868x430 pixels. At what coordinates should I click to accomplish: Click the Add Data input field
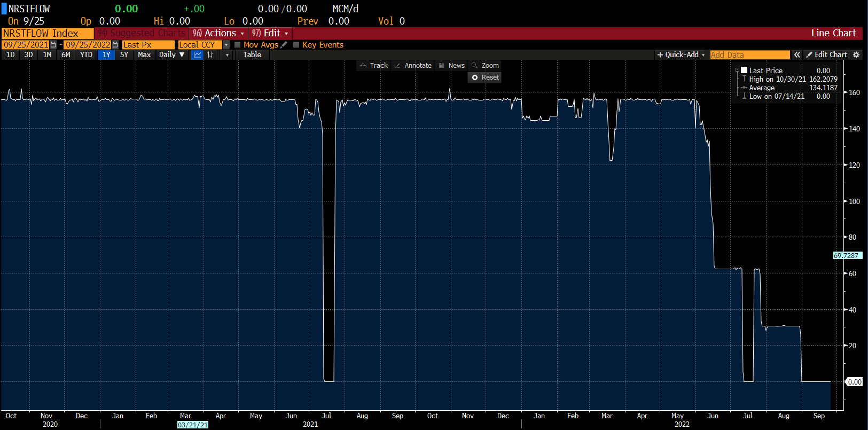(750, 55)
